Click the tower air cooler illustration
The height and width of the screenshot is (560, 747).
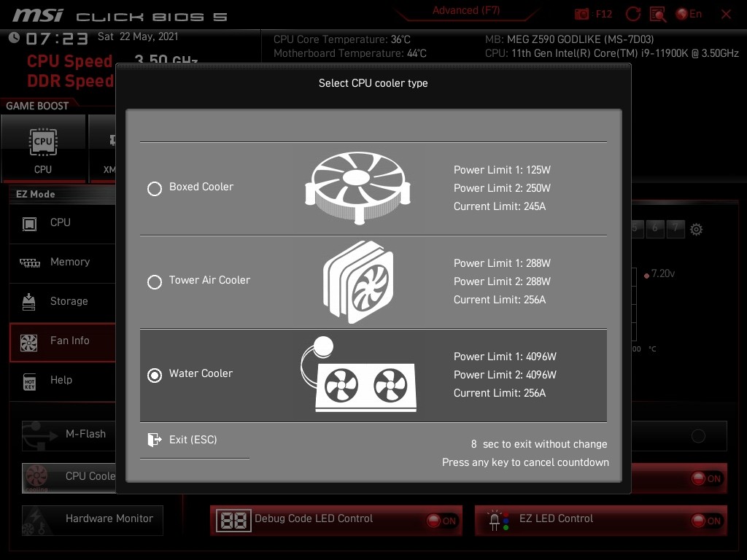(359, 282)
